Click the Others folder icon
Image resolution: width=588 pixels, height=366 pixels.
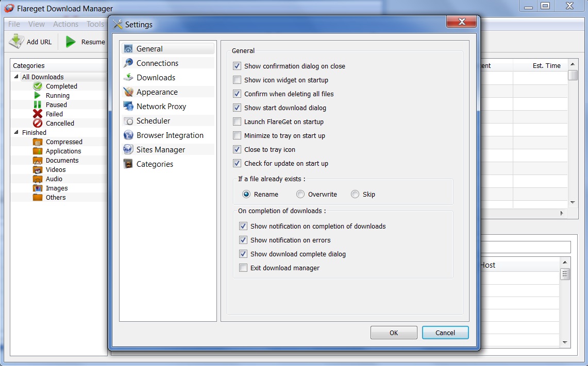(x=38, y=197)
